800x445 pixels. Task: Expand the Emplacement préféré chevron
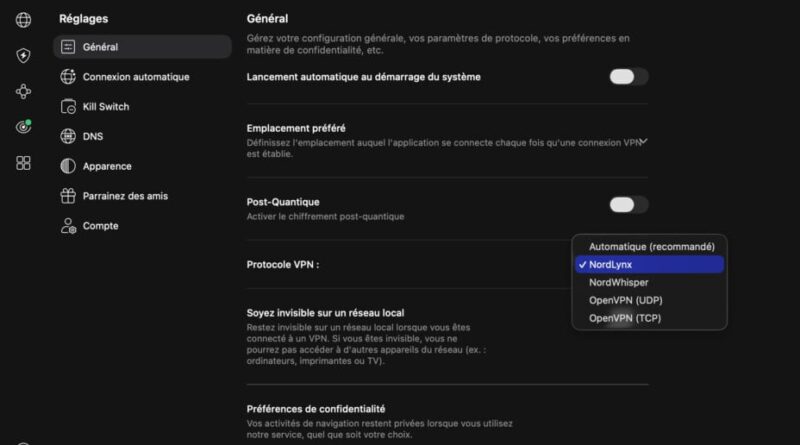[x=644, y=141]
